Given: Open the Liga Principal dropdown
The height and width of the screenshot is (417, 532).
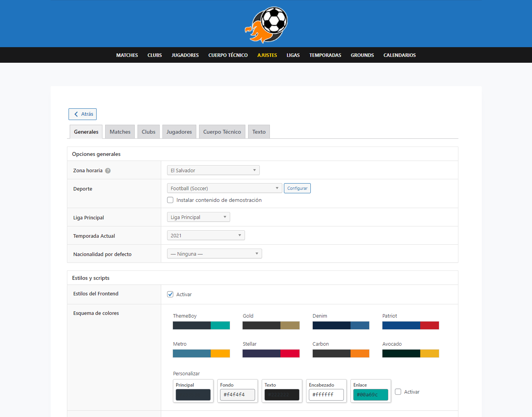Looking at the screenshot, I should (x=198, y=217).
